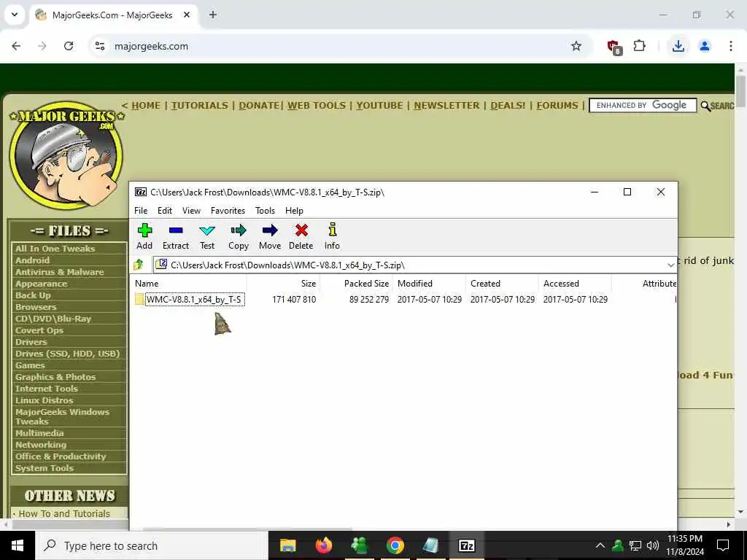This screenshot has height=560, width=747.
Task: Click the MajorGeeks logo image
Action: tap(66, 155)
